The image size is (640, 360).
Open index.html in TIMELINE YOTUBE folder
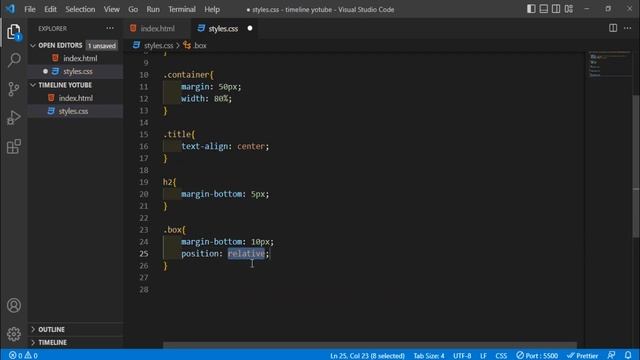(x=75, y=98)
